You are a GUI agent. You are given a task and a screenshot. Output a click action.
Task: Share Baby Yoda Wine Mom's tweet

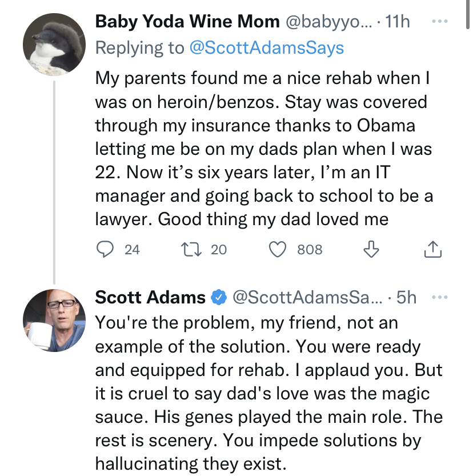point(433,249)
